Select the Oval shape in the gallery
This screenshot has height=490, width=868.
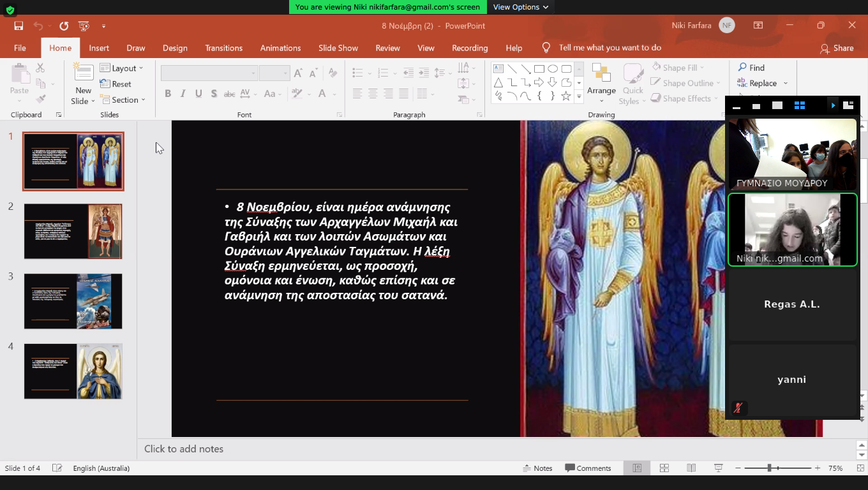(x=553, y=69)
